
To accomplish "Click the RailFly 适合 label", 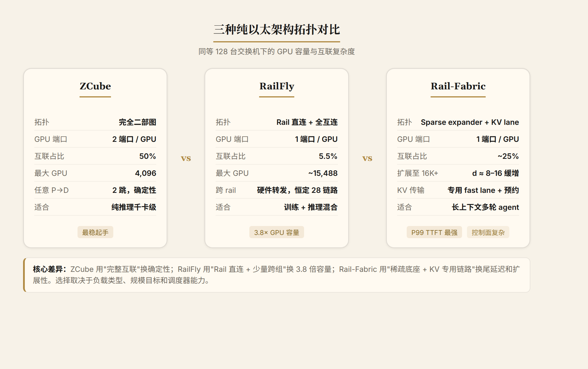I will (223, 207).
